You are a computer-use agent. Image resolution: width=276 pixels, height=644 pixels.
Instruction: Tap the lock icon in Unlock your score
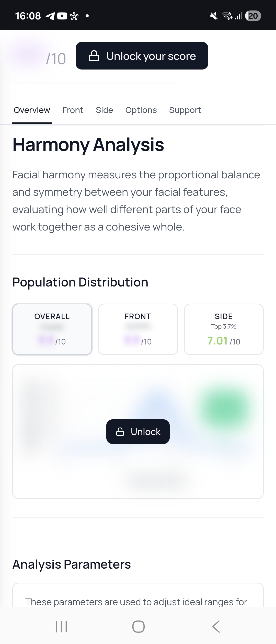point(94,56)
